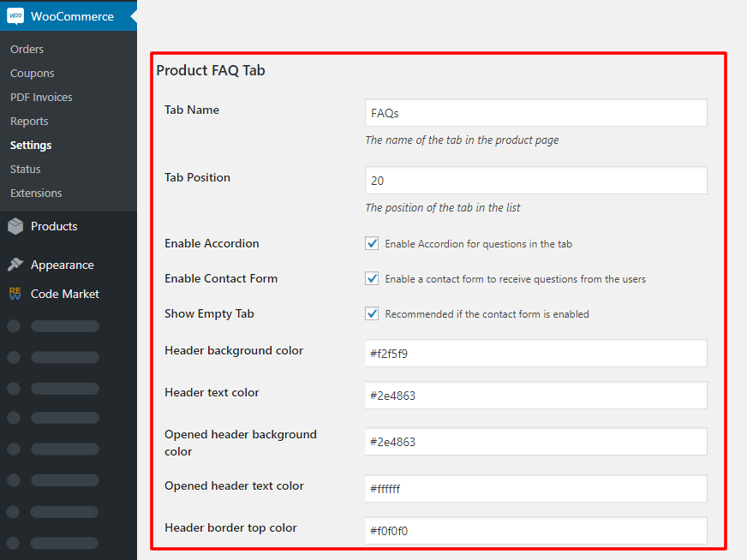The width and height of the screenshot is (747, 560).
Task: Toggle the Enable Accordion checkbox
Action: coord(372,244)
